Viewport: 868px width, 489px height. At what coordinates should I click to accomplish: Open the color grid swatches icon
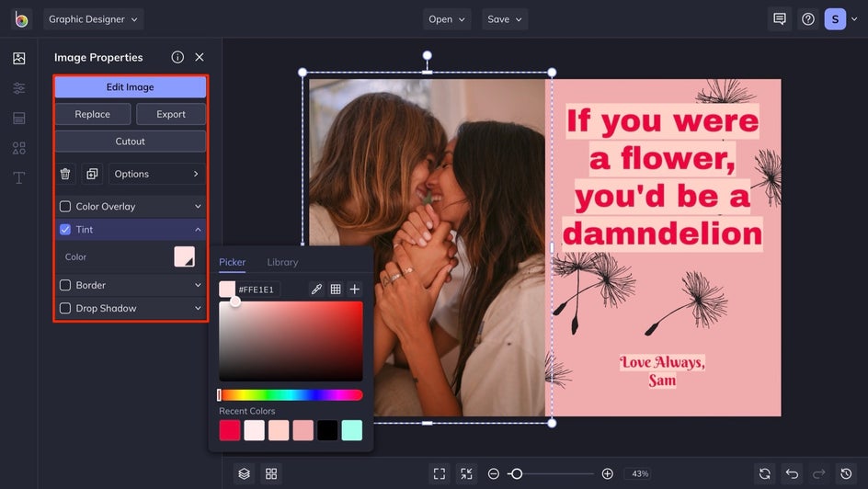pos(336,289)
